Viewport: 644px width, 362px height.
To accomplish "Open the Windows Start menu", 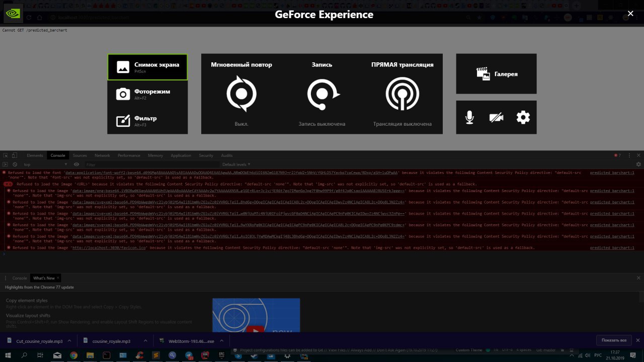I will 8,355.
